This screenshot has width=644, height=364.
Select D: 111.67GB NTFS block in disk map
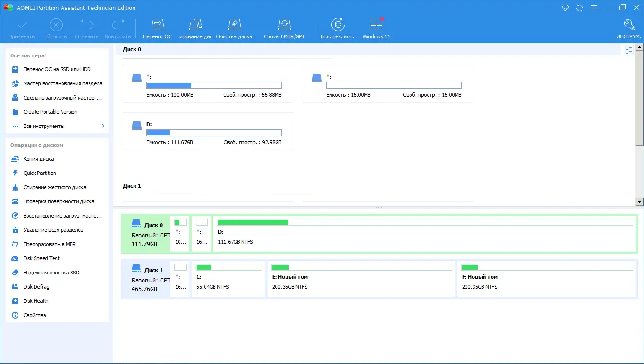[x=425, y=234]
